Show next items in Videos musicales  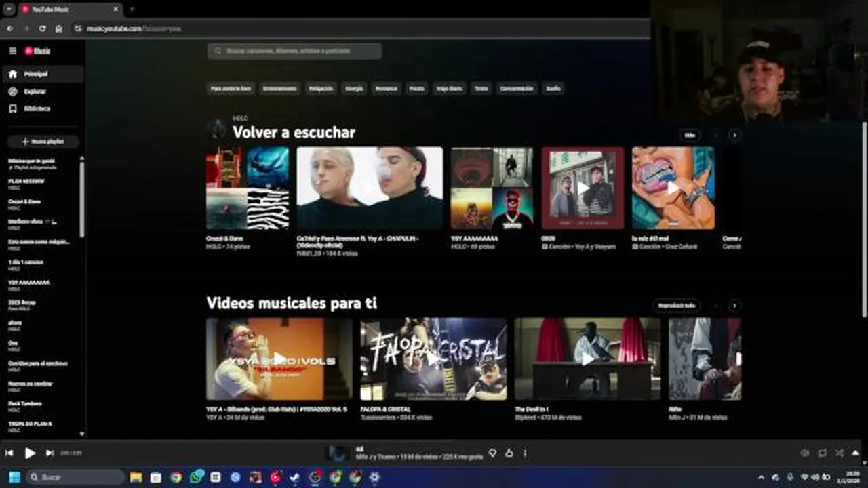point(734,306)
